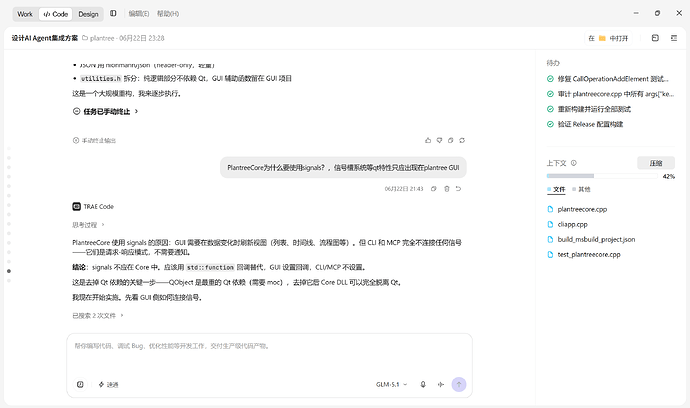Click the file icon beside cliapp.cpp
The height and width of the screenshot is (408, 690).
point(550,224)
